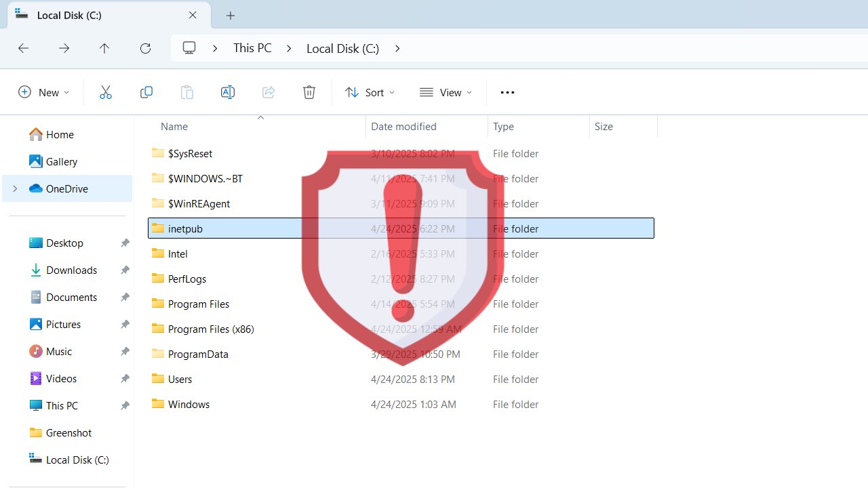Screen dimensions: 868x488
Task: Copy the selected item using the toolbar
Action: [146, 92]
